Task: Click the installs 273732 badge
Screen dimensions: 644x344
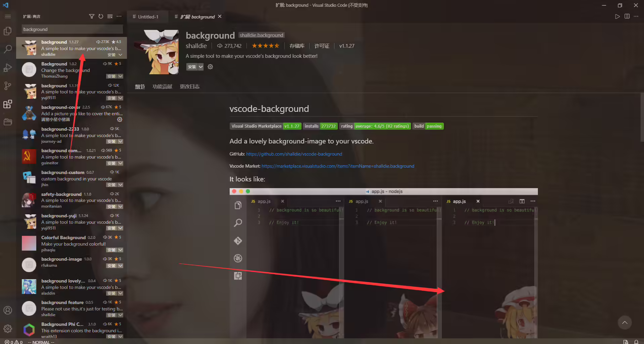Action: pyautogui.click(x=320, y=126)
